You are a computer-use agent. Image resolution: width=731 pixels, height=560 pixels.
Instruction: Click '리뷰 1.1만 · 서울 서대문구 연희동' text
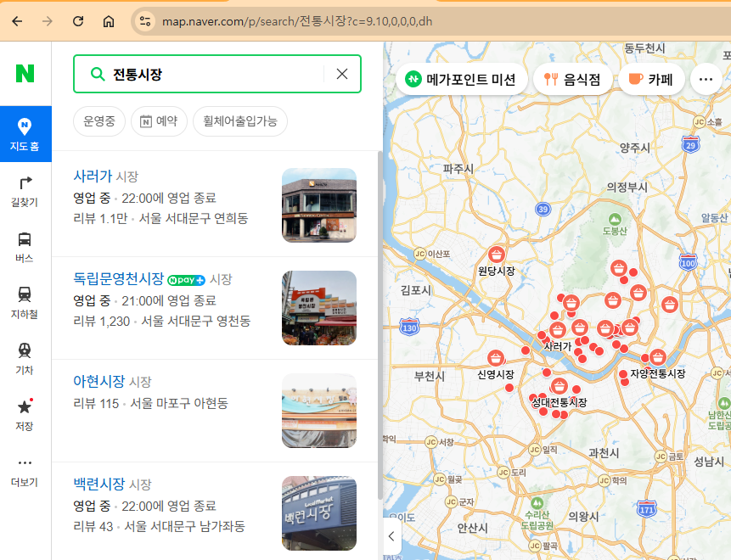pos(160,218)
